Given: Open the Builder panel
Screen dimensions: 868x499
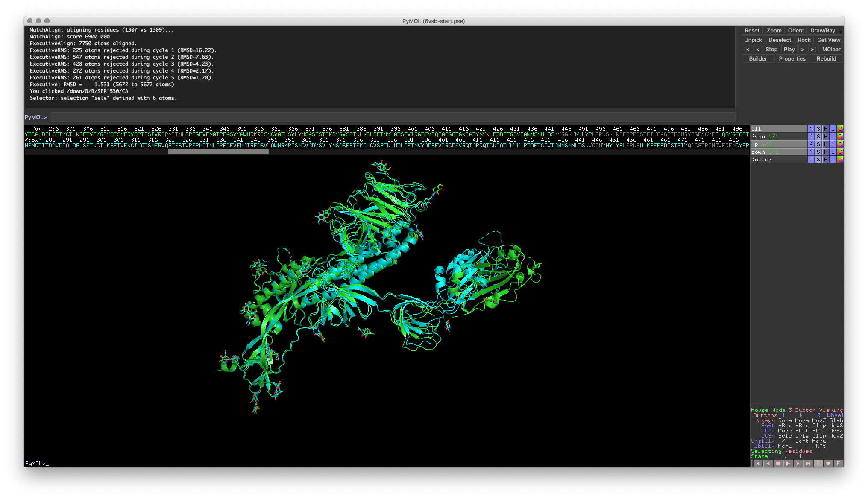Looking at the screenshot, I should pos(758,59).
